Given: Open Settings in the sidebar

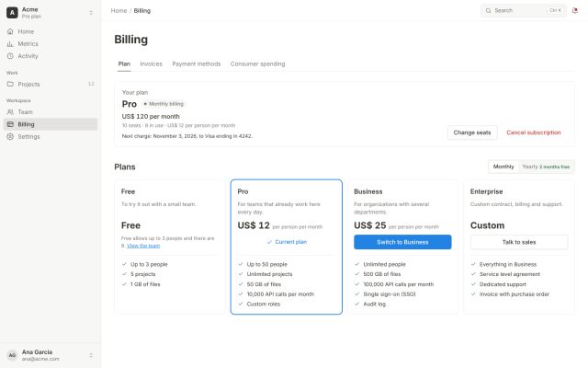Looking at the screenshot, I should click(x=51, y=137).
